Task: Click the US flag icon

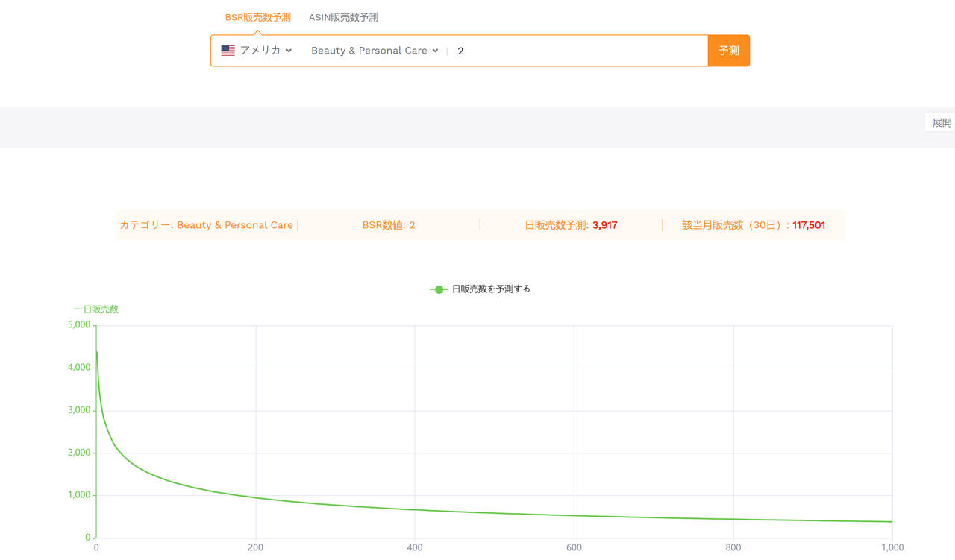Action: [x=228, y=51]
